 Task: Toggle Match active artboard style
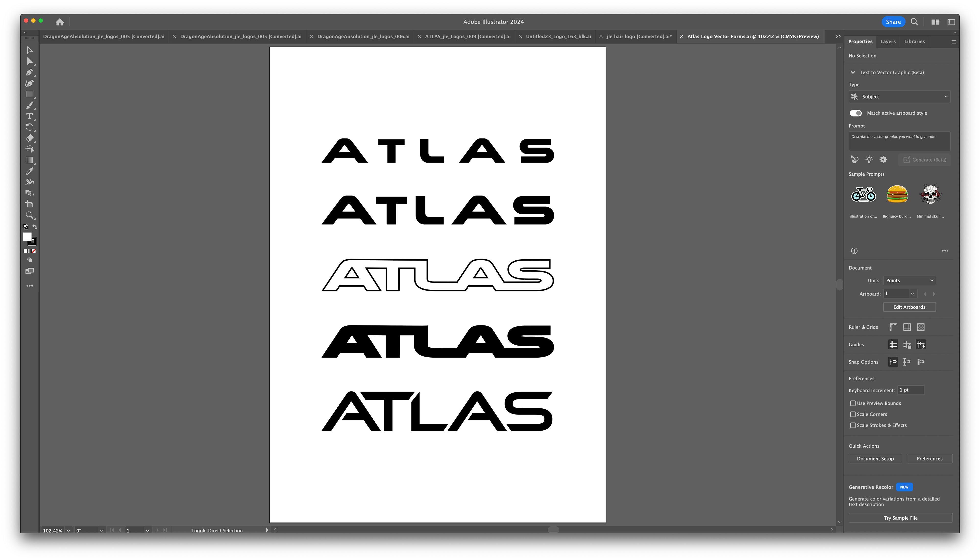(856, 113)
